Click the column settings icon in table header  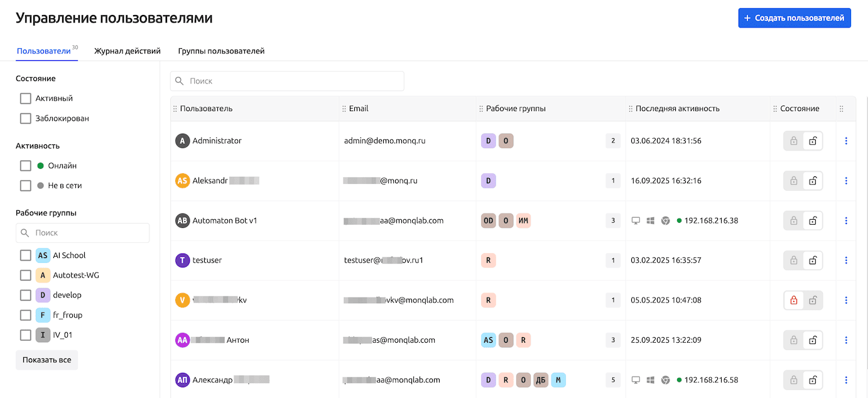pos(842,109)
